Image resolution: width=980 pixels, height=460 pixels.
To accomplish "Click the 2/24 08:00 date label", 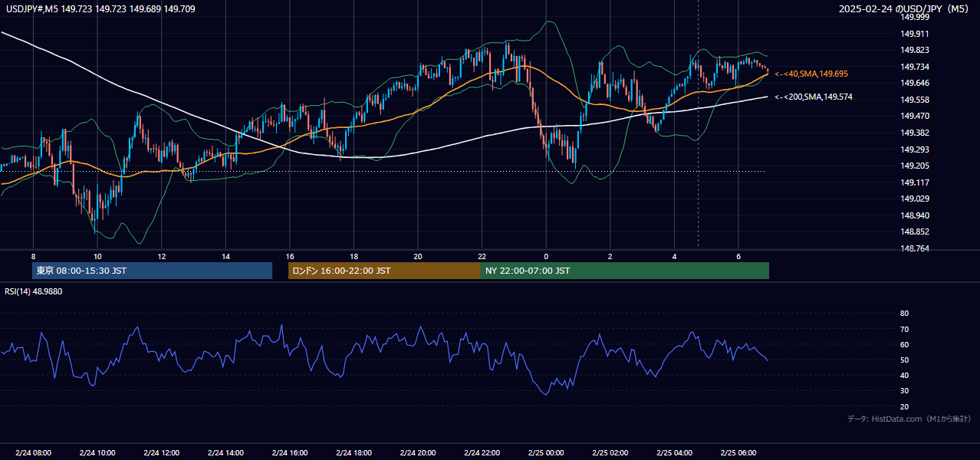I will click(x=33, y=453).
